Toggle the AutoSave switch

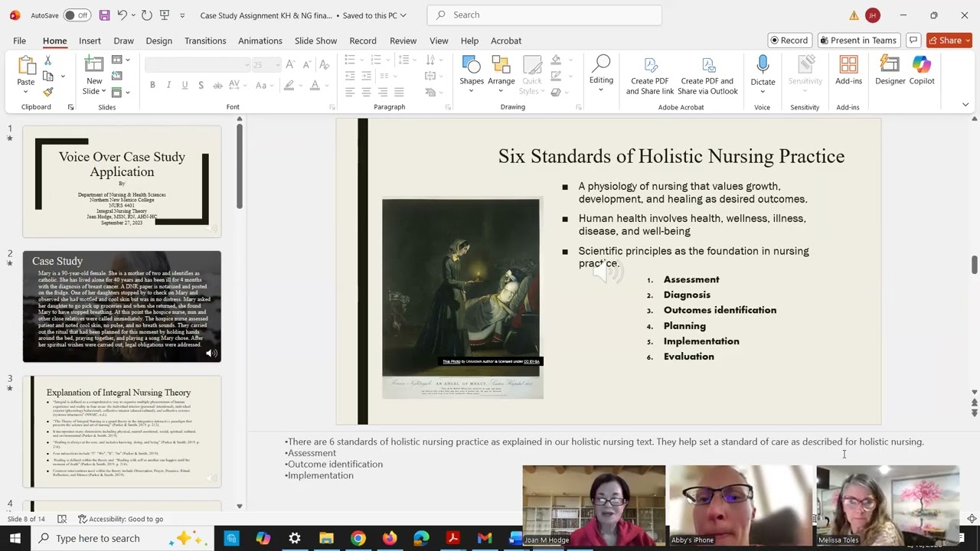[x=77, y=15]
